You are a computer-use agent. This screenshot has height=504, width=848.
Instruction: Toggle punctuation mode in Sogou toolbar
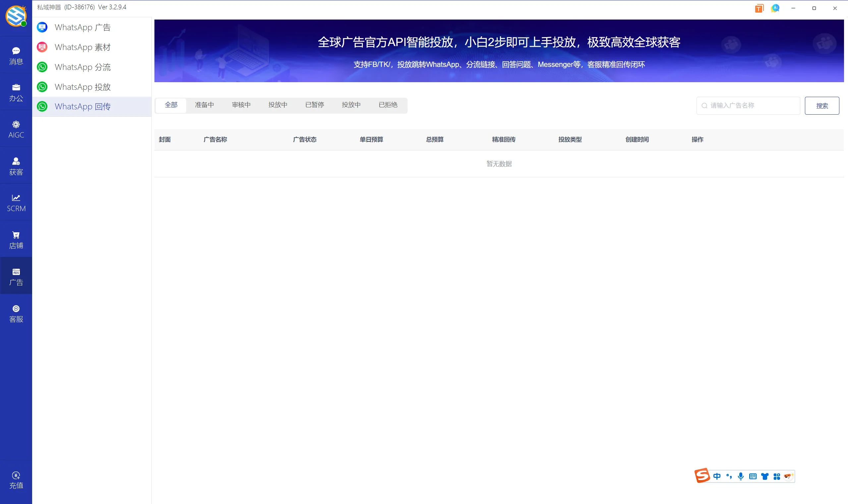(x=729, y=476)
